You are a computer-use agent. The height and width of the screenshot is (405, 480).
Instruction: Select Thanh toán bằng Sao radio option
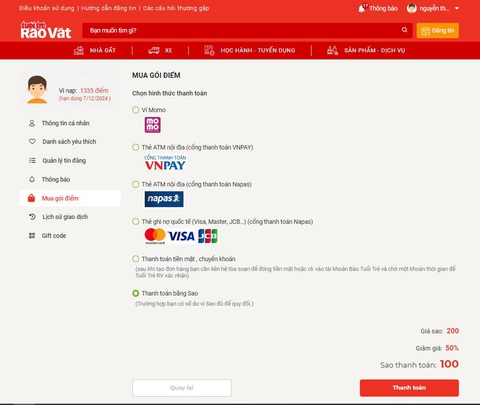point(135,293)
